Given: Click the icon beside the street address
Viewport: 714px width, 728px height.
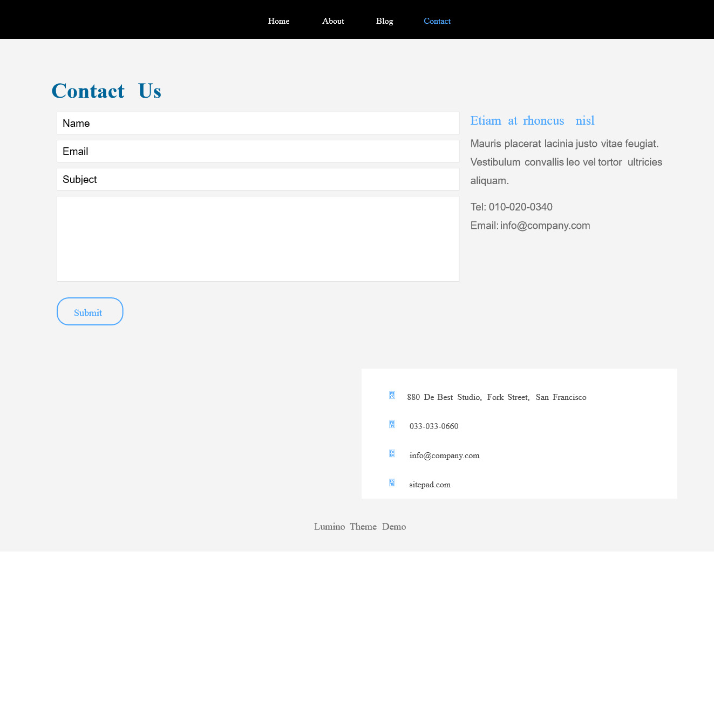Looking at the screenshot, I should (x=392, y=396).
